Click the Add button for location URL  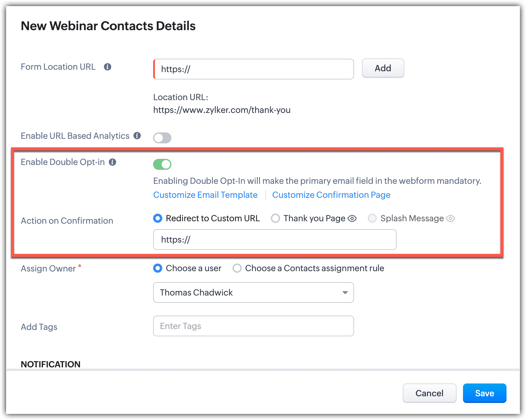pyautogui.click(x=383, y=68)
